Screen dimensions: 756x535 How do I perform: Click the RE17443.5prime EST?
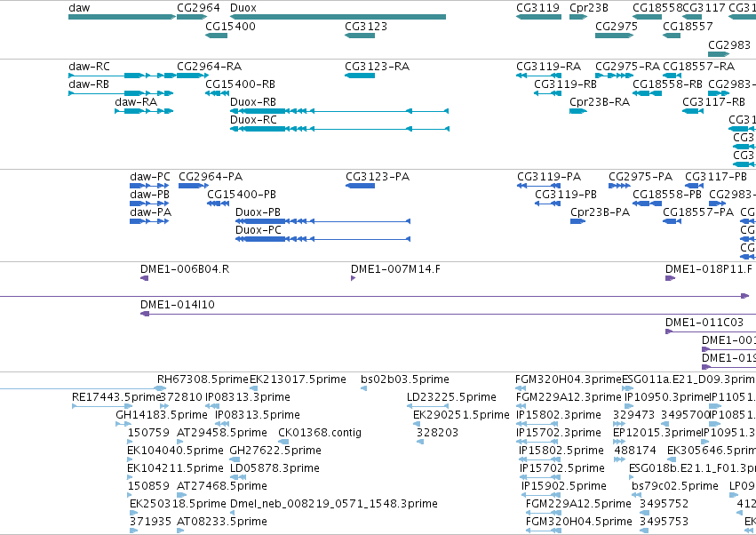[102, 406]
